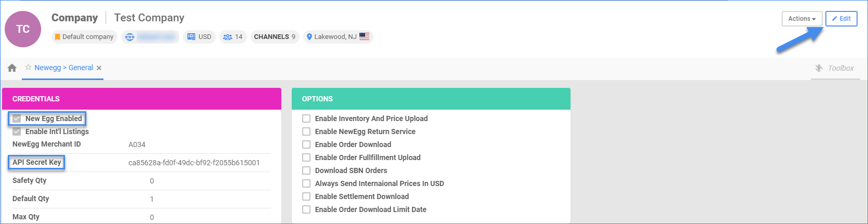Click the Default company bookmark badge
The image size is (868, 224).
[84, 37]
